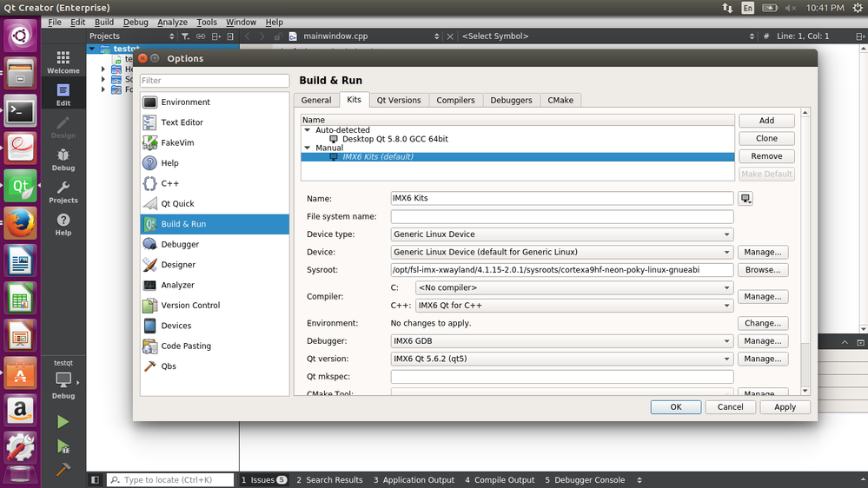
Task: Select Code Pasting options category
Action: pos(215,346)
